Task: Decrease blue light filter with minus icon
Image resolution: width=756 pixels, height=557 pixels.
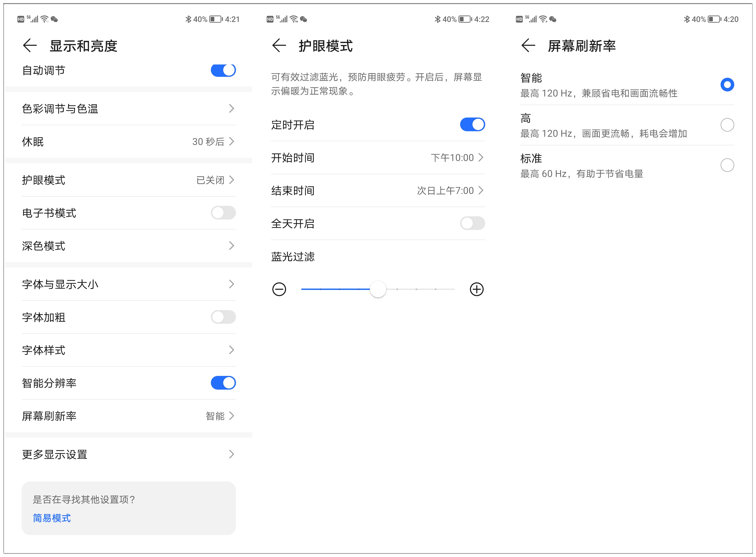Action: tap(279, 289)
